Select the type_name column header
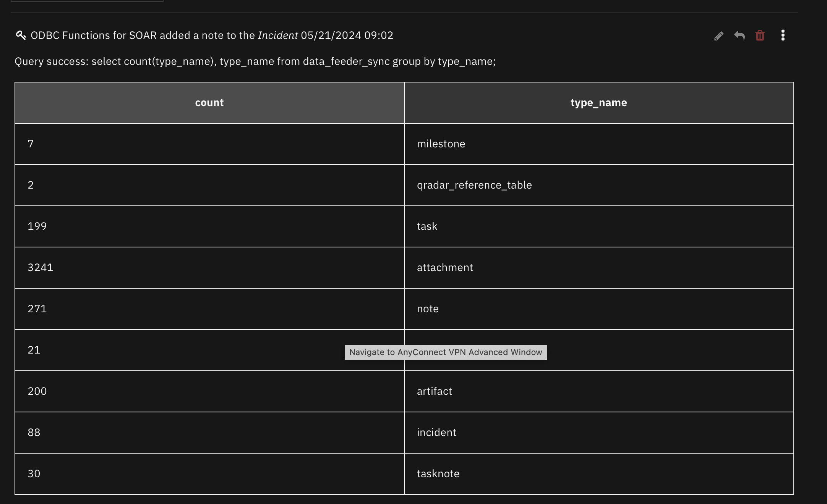This screenshot has width=827, height=504. pos(598,102)
